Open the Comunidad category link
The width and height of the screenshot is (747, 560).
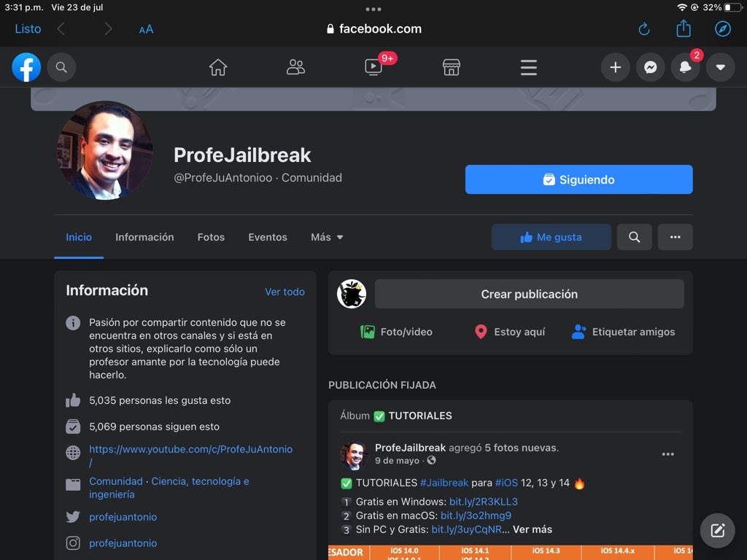(116, 481)
